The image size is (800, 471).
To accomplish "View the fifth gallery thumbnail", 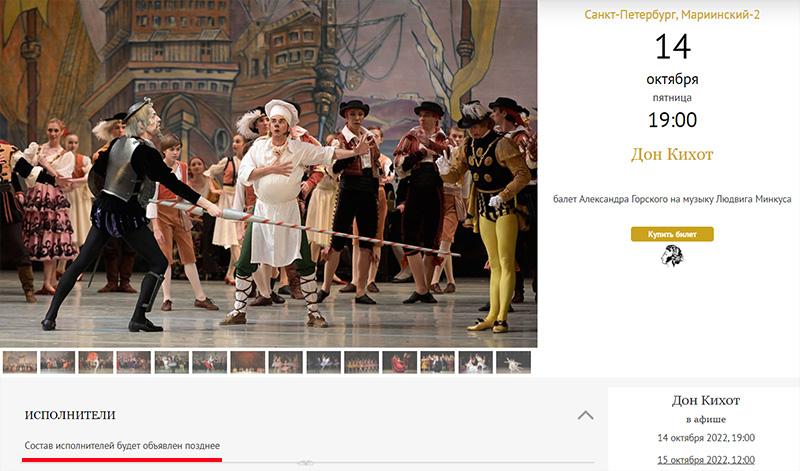I will (x=172, y=362).
